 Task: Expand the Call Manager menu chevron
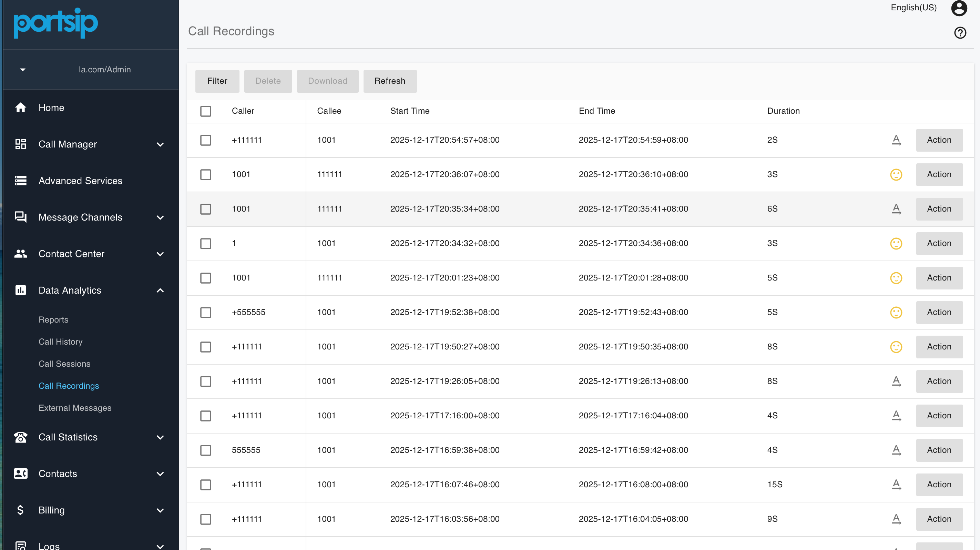[x=160, y=144]
